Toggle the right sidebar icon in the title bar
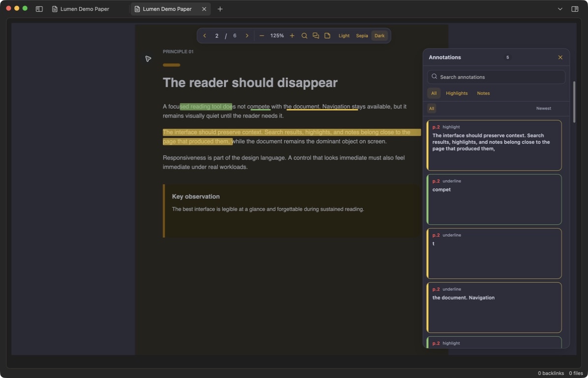The width and height of the screenshot is (588, 378). point(575,9)
